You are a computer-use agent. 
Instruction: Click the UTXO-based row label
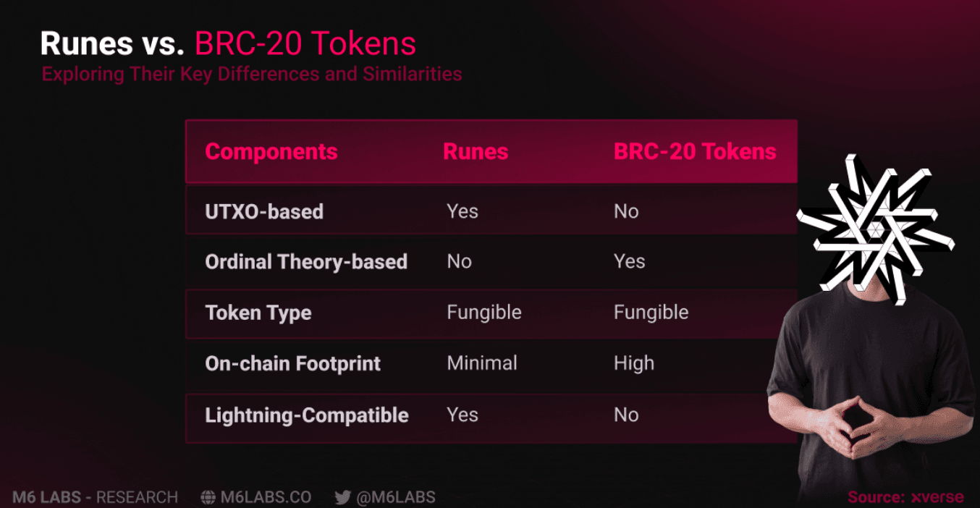click(x=264, y=211)
